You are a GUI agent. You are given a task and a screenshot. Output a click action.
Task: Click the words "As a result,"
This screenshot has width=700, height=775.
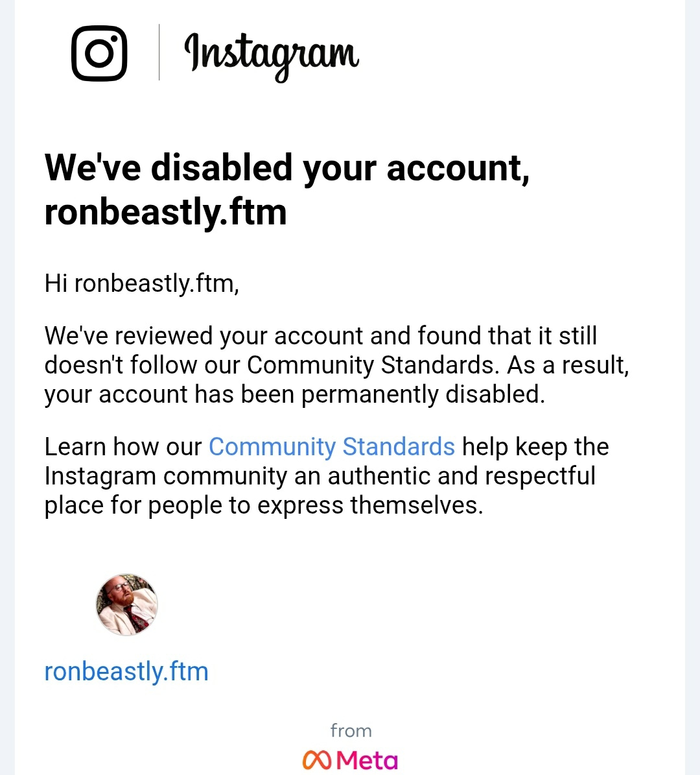tap(568, 365)
